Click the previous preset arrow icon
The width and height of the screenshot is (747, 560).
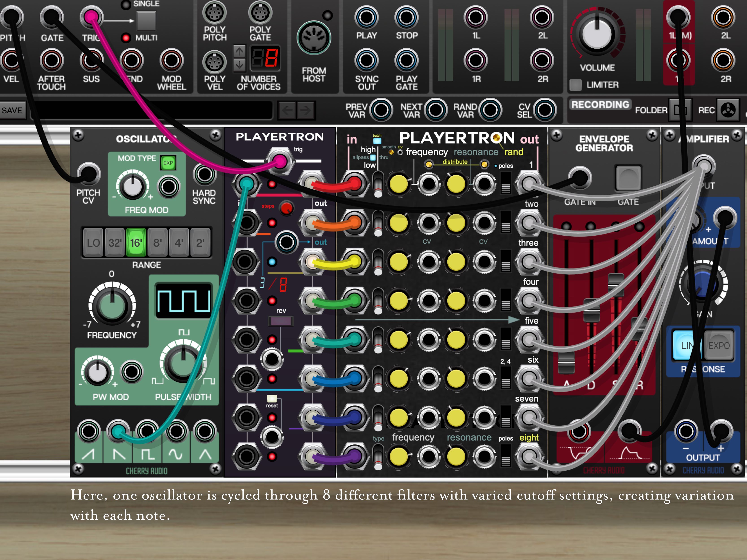[x=287, y=110]
